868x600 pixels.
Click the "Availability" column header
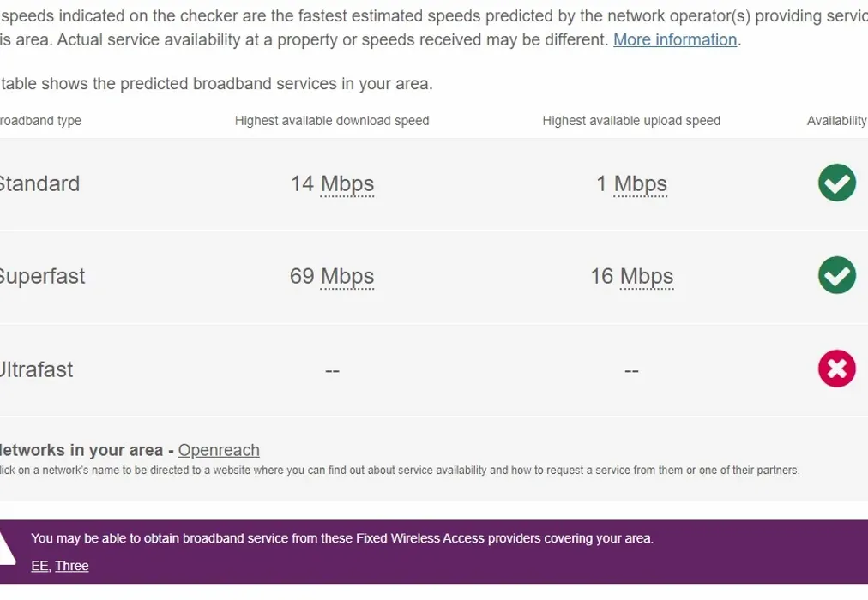(x=836, y=121)
